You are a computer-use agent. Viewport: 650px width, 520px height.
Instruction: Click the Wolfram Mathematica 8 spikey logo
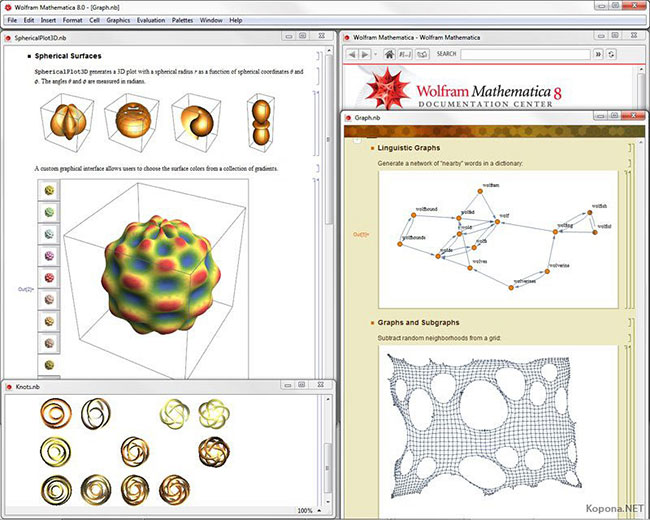pos(387,88)
